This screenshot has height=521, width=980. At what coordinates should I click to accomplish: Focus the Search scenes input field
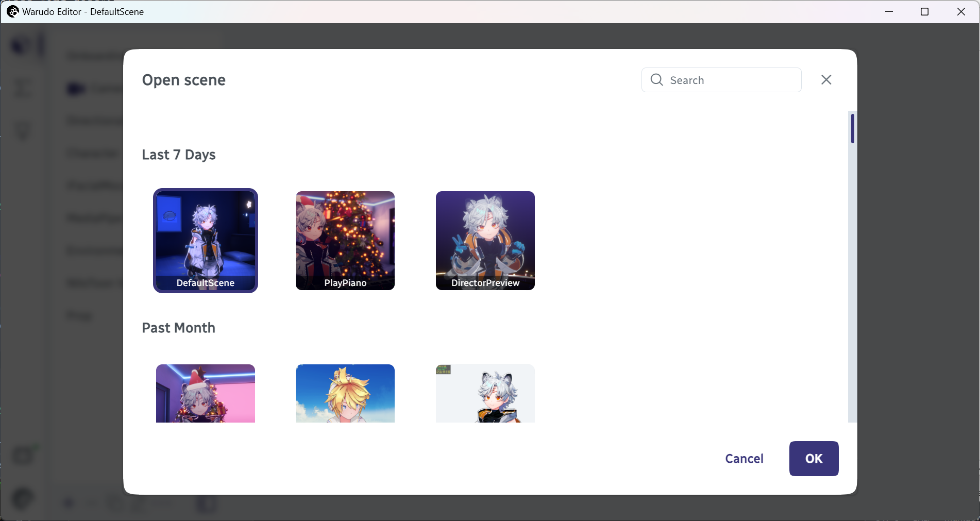click(721, 80)
